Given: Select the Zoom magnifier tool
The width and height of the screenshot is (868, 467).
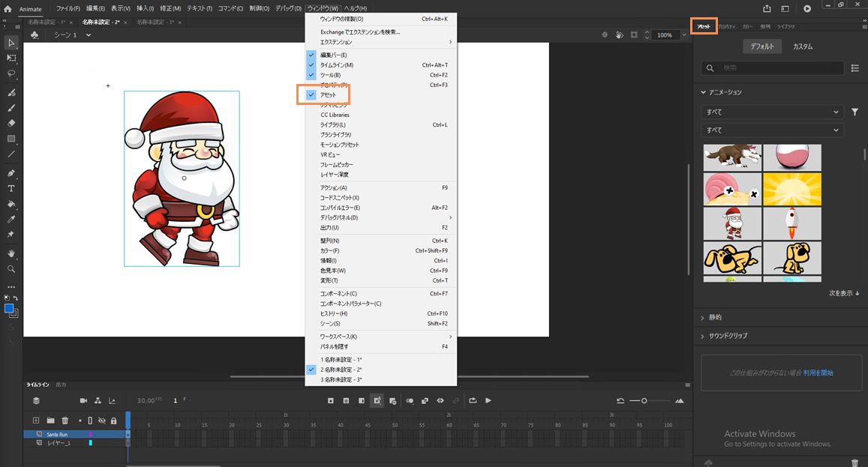Looking at the screenshot, I should [11, 269].
